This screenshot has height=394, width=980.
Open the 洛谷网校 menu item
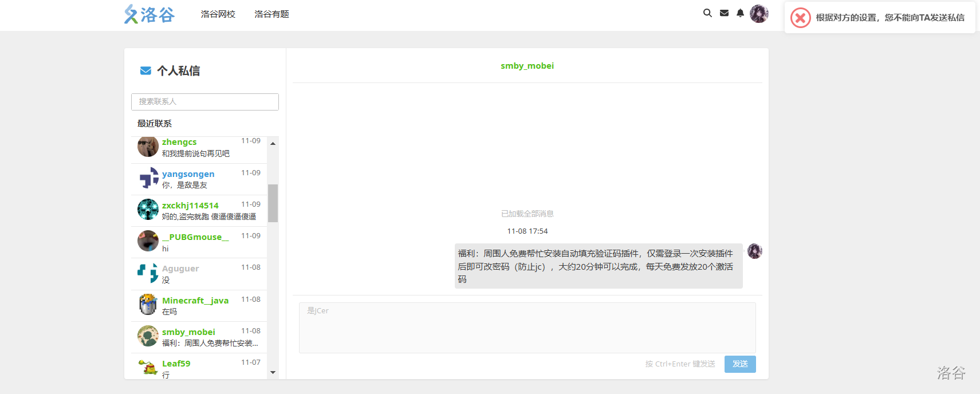218,14
